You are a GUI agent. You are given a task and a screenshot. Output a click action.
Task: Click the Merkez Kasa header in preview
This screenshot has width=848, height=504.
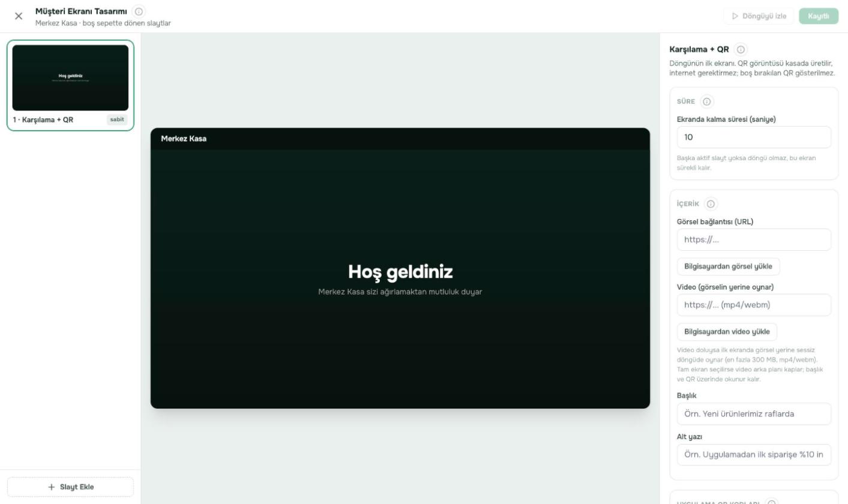[184, 139]
